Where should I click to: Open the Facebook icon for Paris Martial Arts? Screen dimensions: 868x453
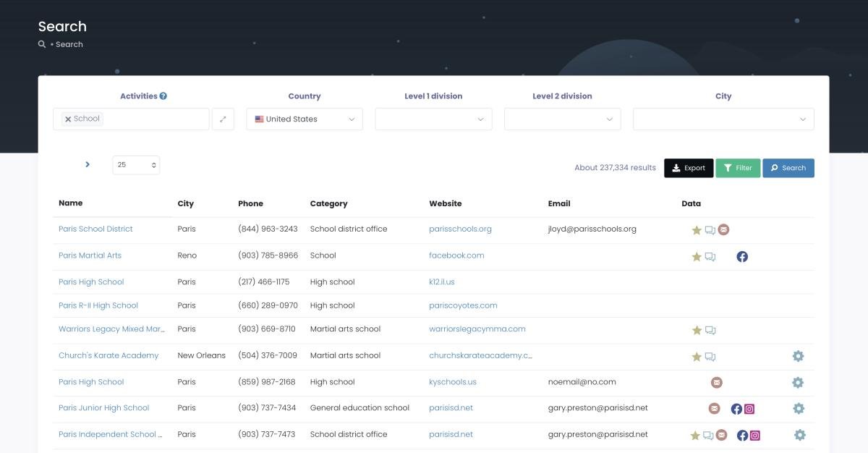(x=741, y=256)
